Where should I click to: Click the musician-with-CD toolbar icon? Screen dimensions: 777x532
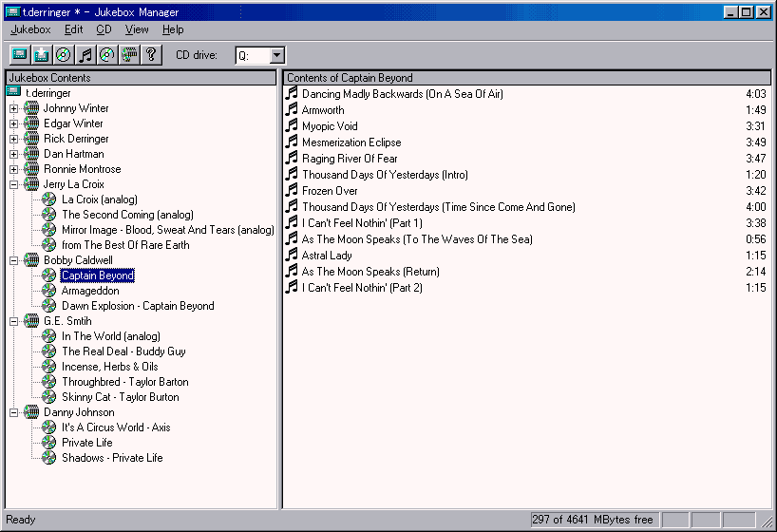coord(128,55)
